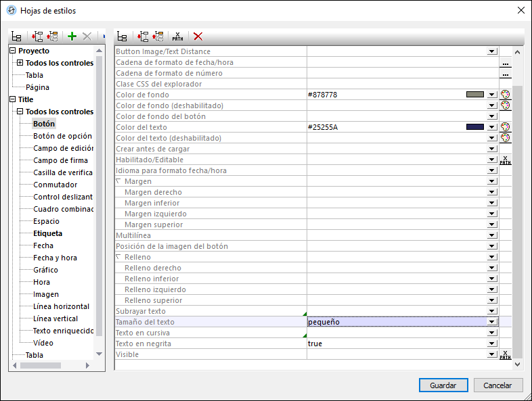Expand Todos los controles under Proyecto
This screenshot has width=532, height=401.
[x=20, y=63]
